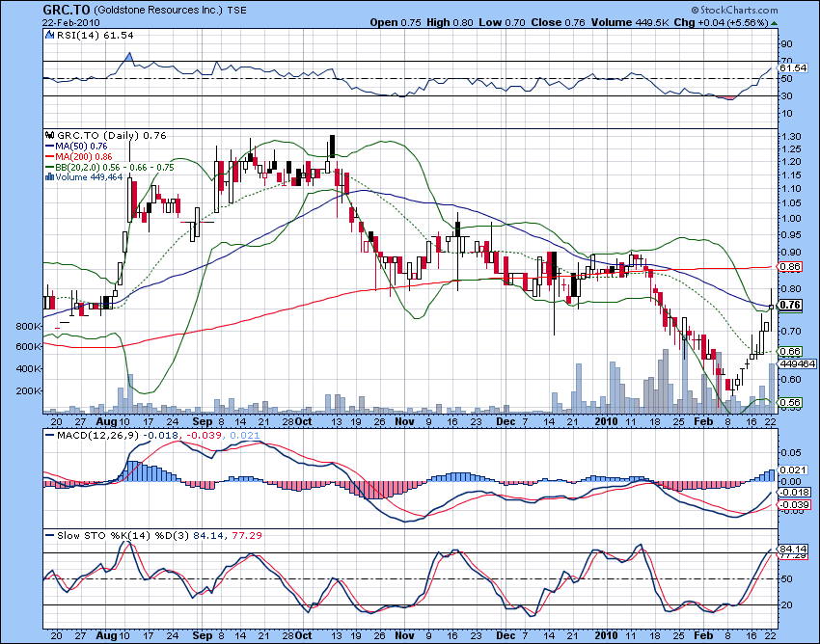Click the Slow STO %K(14) %D(3) legend label
820x644 pixels.
tap(123, 535)
